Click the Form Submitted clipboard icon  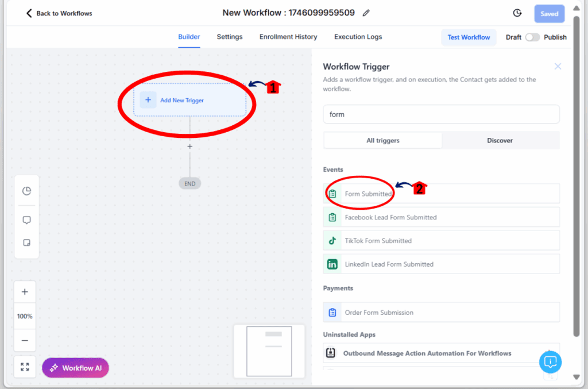332,194
